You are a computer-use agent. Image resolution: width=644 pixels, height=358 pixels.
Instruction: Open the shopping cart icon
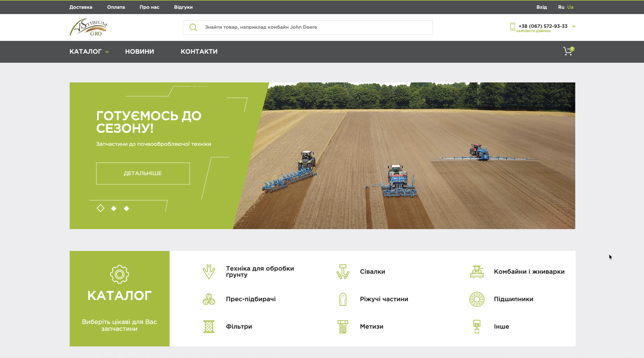pos(568,51)
